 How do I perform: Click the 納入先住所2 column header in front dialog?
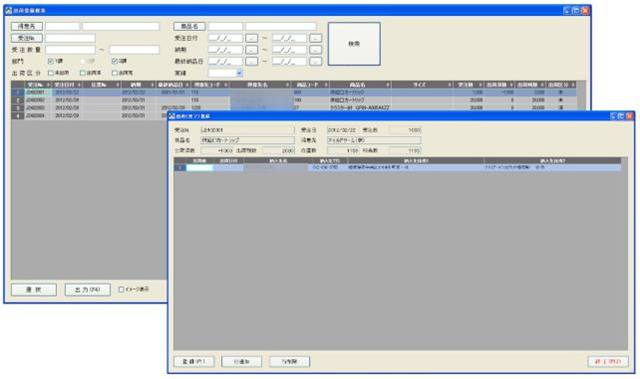[x=553, y=161]
